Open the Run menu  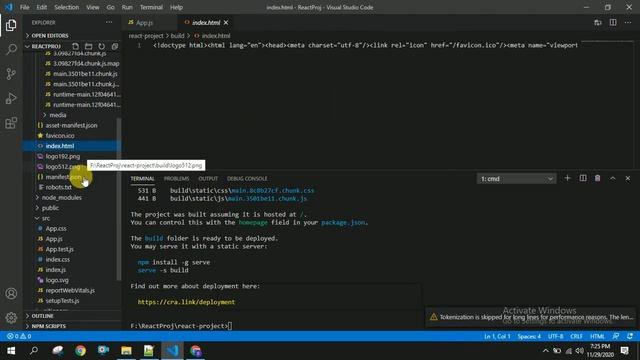[127, 7]
